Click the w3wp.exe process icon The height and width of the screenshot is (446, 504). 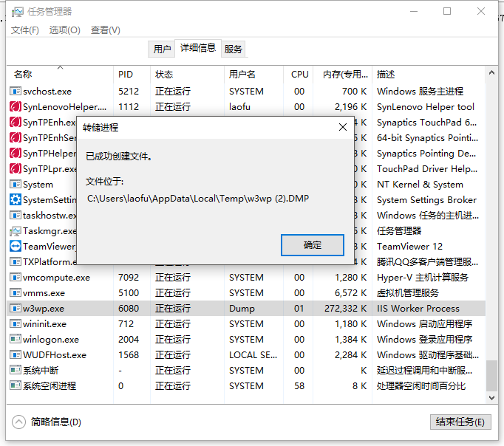15,308
